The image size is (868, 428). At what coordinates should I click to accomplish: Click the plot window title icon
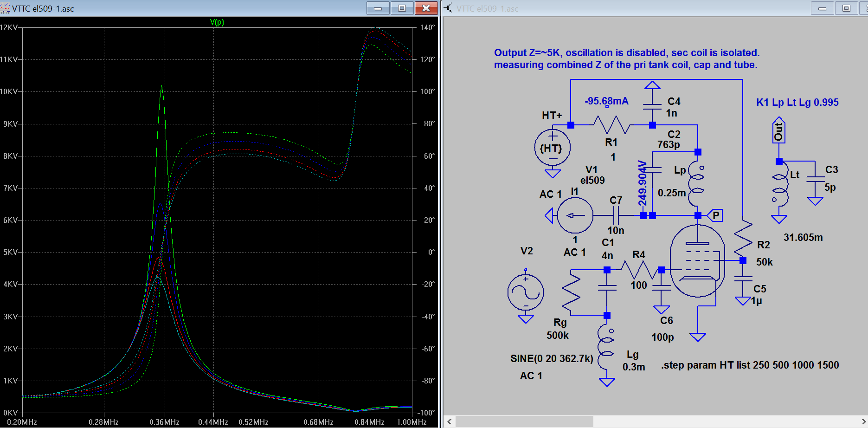point(5,8)
